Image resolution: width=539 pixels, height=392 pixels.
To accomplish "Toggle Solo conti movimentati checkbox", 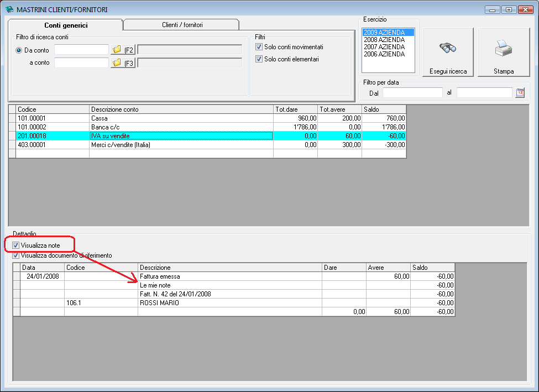I will (259, 47).
